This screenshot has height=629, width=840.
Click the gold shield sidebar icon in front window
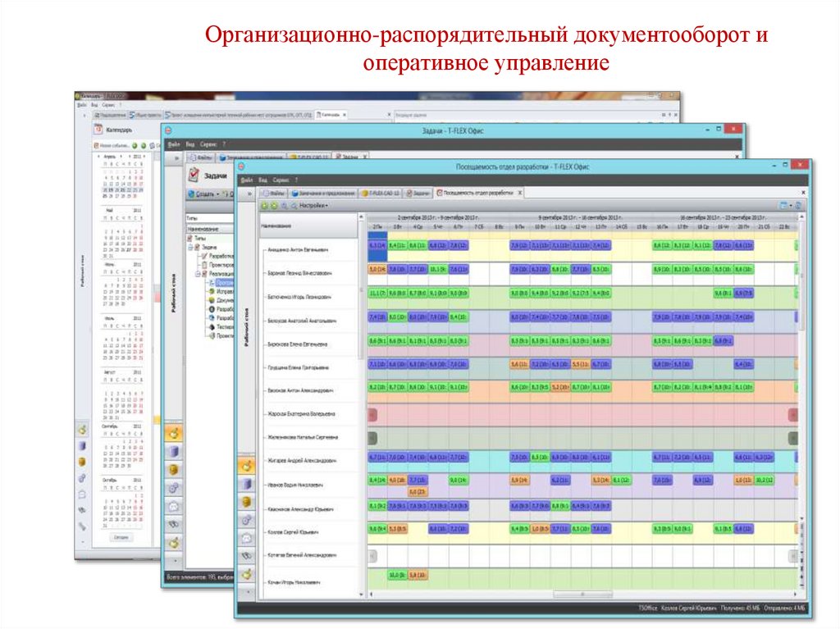(x=246, y=502)
